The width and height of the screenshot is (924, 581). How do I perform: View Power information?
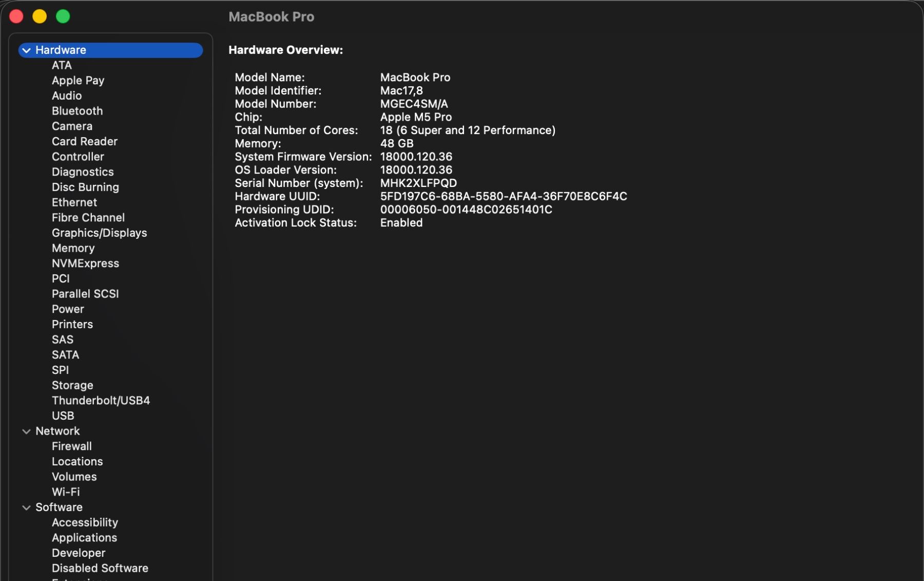coord(68,309)
